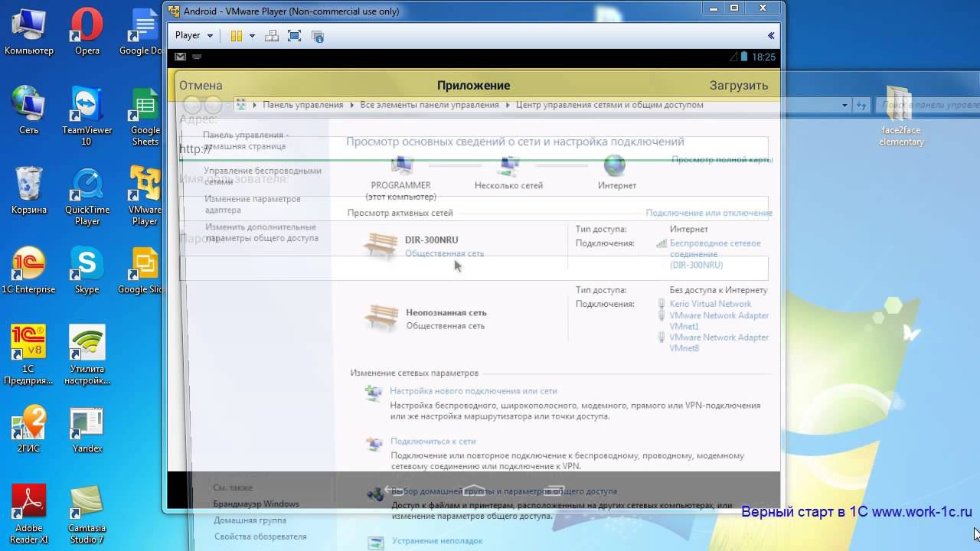Tap the Android Back navigation button
The image size is (980, 551).
coord(393,490)
